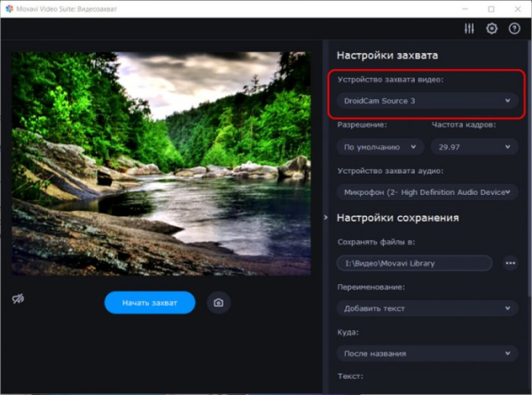
Task: Open the DroidCam Source 3 video device dropdown
Action: point(427,101)
